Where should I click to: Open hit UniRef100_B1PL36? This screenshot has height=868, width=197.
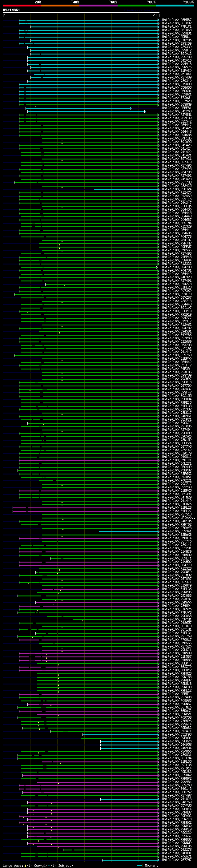click(177, 589)
